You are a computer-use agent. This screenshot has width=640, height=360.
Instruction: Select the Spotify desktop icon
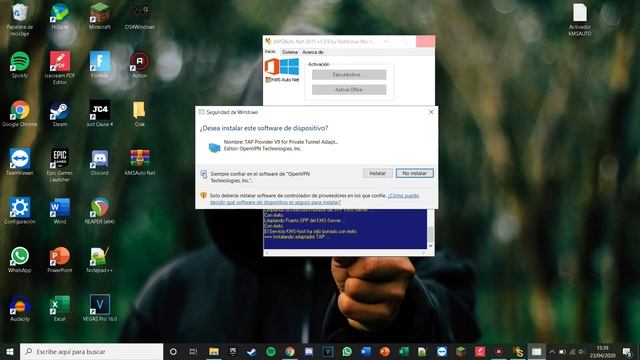click(x=20, y=65)
